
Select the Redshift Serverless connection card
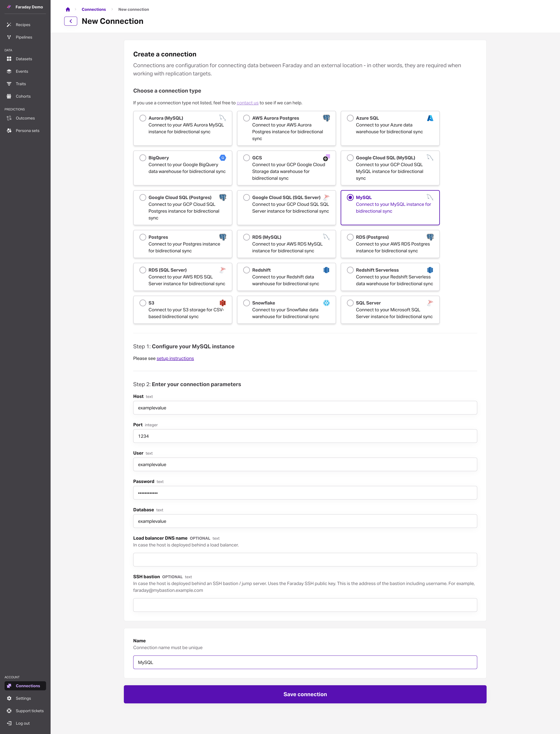click(x=390, y=277)
